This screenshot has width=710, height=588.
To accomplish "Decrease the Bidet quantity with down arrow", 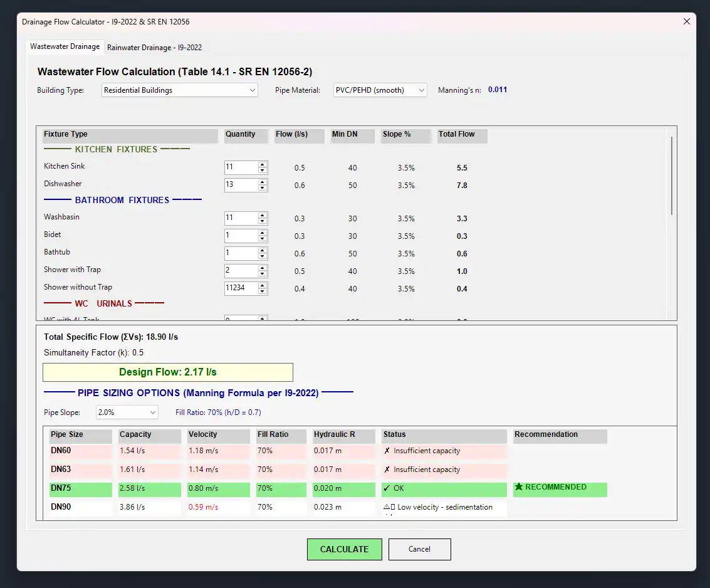I will click(263, 239).
